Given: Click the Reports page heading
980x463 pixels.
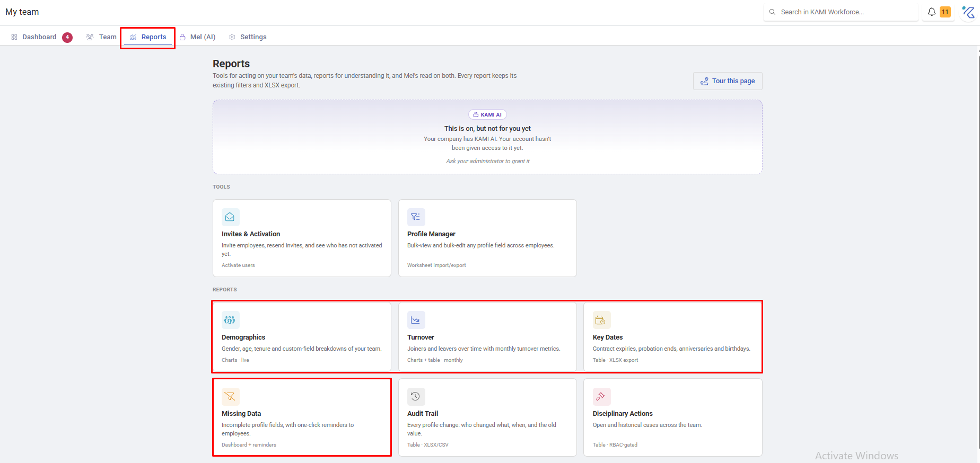Looking at the screenshot, I should [231, 64].
